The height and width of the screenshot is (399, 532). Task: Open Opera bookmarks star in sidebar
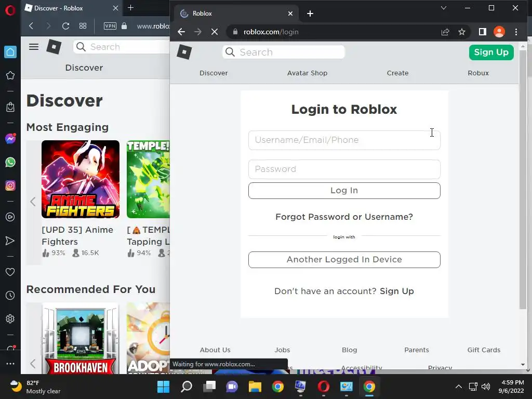(10, 75)
